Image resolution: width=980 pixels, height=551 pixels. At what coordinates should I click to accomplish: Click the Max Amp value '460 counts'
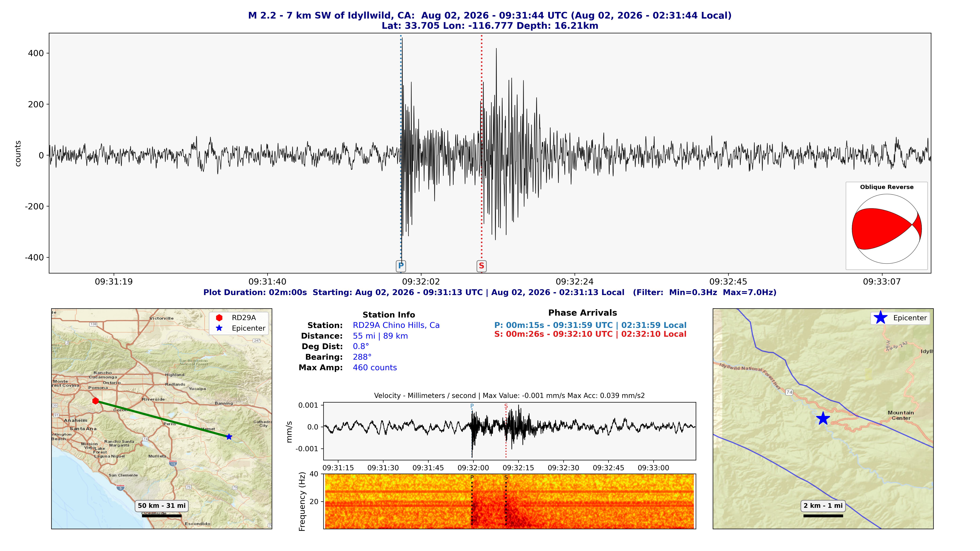(375, 368)
